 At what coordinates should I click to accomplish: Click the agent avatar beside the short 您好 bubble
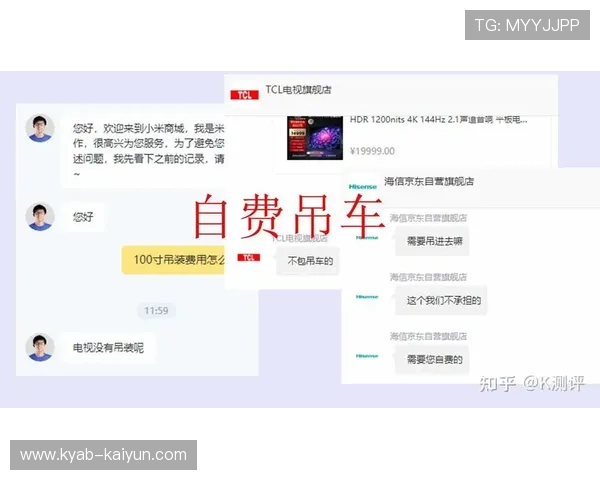point(40,217)
